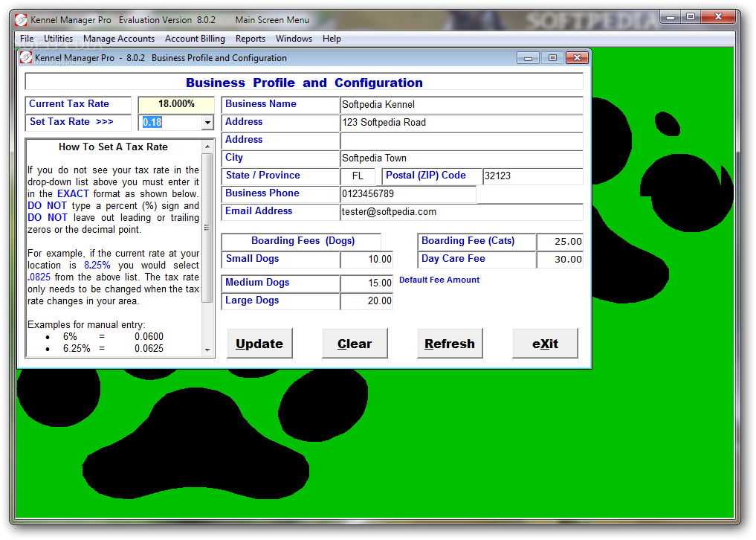
Task: Edit the Postal Code field 32123
Action: point(533,176)
